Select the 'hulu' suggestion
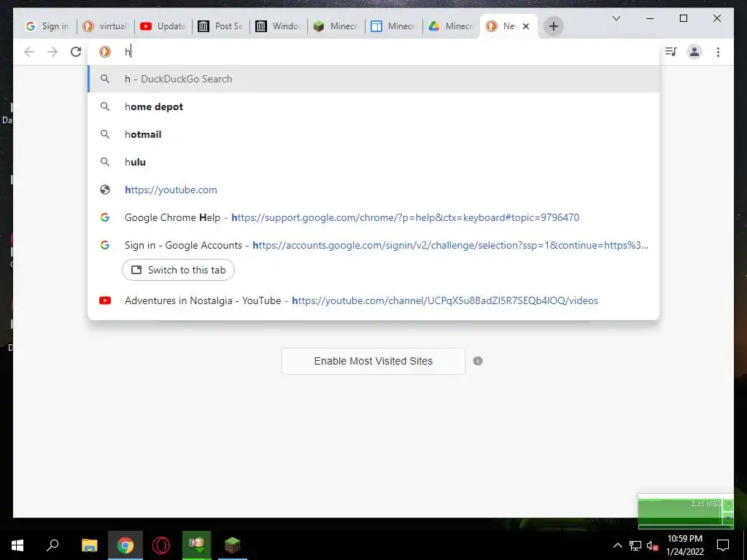Viewport: 747px width, 560px height. tap(374, 162)
